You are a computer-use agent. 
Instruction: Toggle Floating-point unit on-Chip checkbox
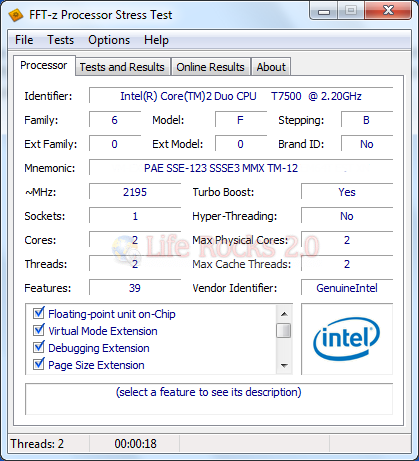coord(39,313)
